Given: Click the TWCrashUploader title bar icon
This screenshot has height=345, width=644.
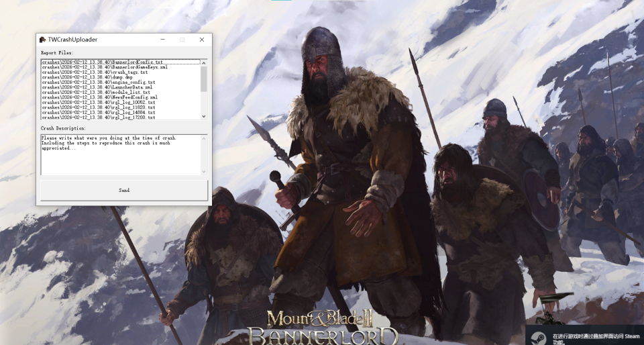Looking at the screenshot, I should (x=42, y=40).
